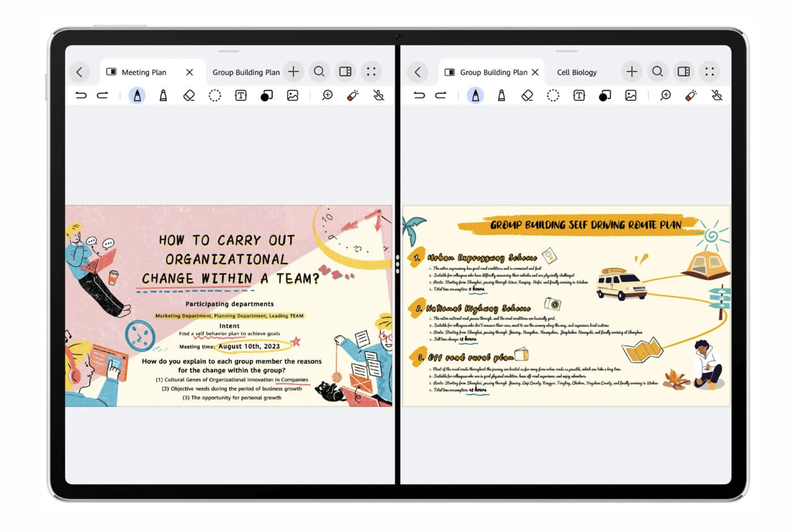Pick the eraser tool in the left pane
796x532 pixels.
click(189, 96)
